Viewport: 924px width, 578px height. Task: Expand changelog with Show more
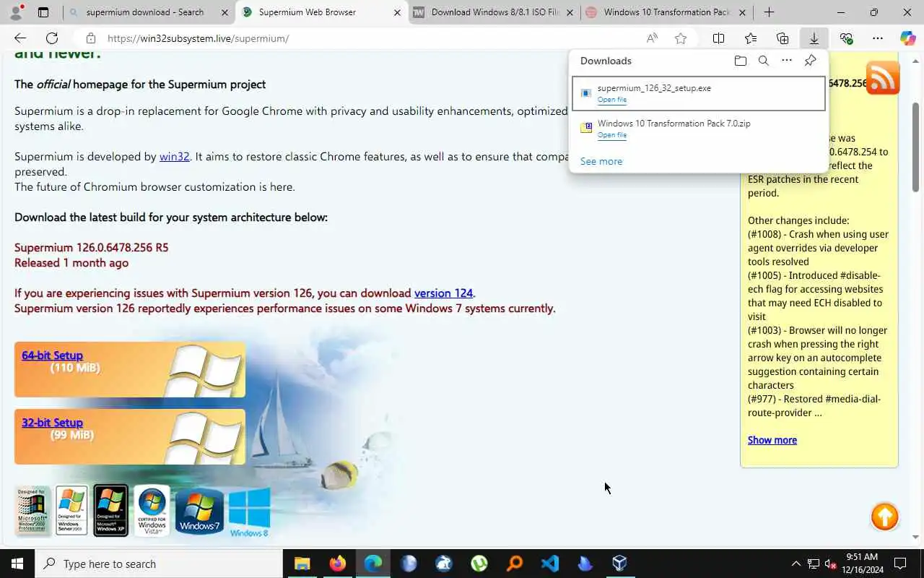(x=772, y=440)
